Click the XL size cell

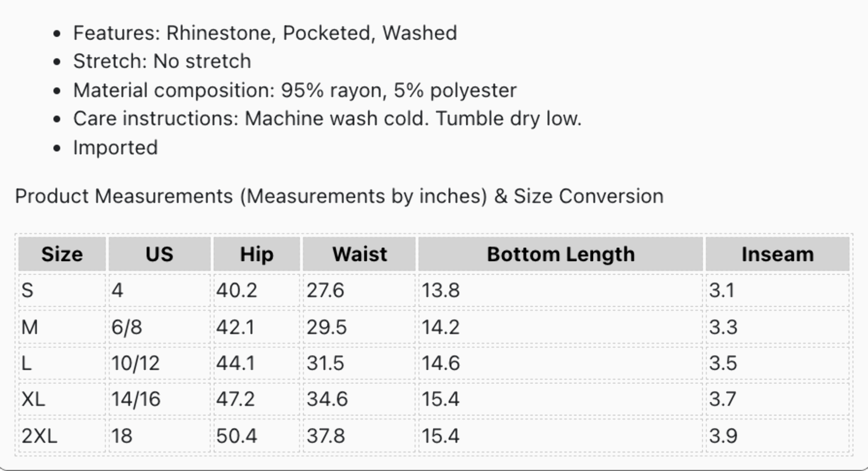[62, 399]
